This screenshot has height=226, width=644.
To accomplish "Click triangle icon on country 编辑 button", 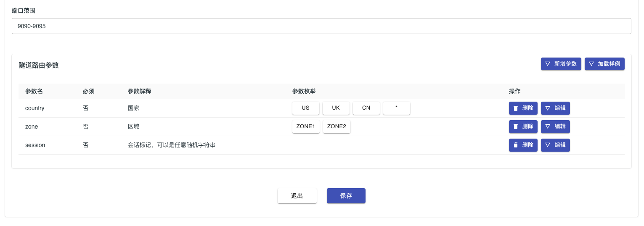I will [548, 108].
